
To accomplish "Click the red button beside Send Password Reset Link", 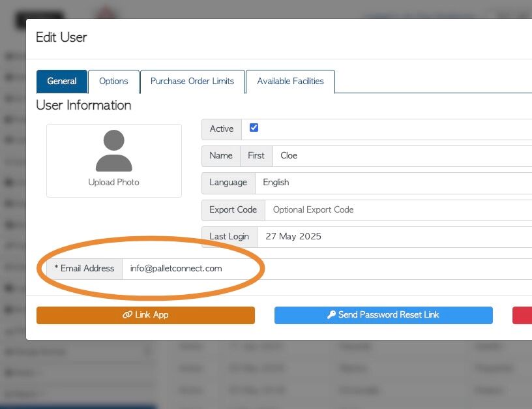I will coord(522,315).
